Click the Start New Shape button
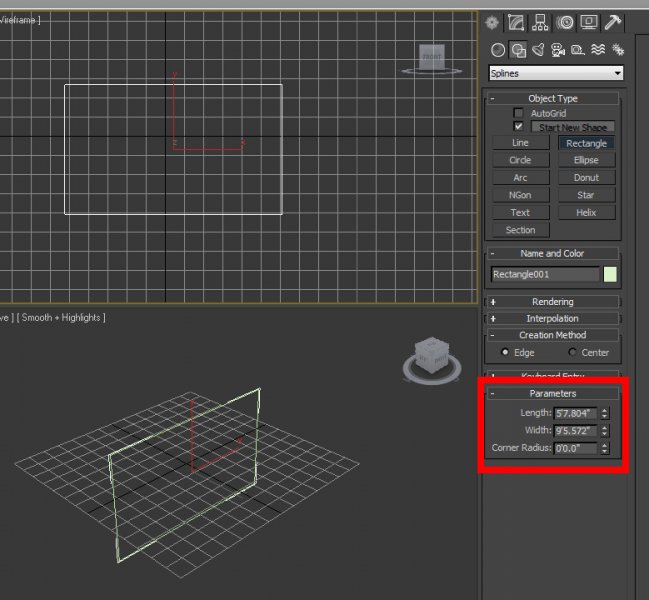Viewport: 649px width, 600px height. [x=573, y=127]
